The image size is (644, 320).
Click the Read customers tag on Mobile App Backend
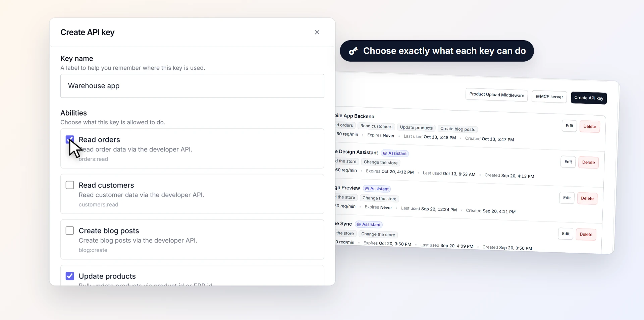click(376, 126)
